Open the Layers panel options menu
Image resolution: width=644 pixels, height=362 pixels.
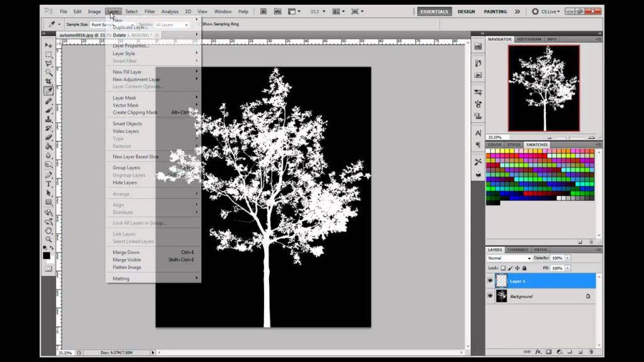[599, 250]
